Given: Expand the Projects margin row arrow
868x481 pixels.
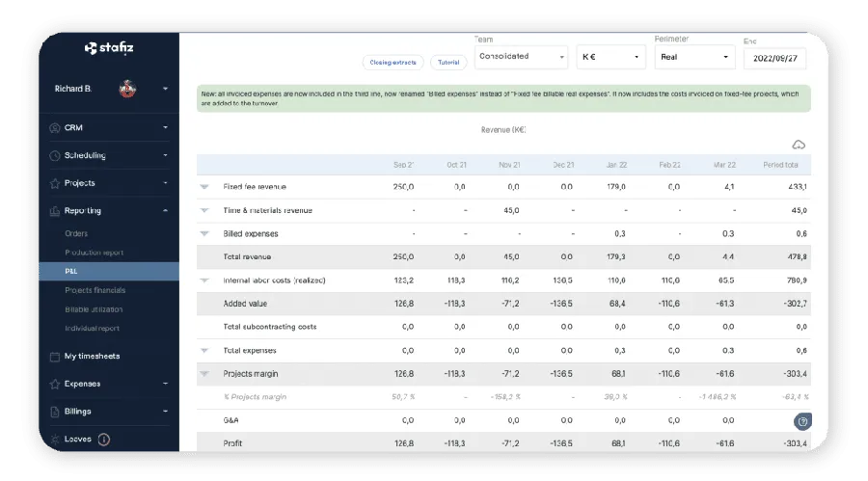Looking at the screenshot, I should point(203,374).
